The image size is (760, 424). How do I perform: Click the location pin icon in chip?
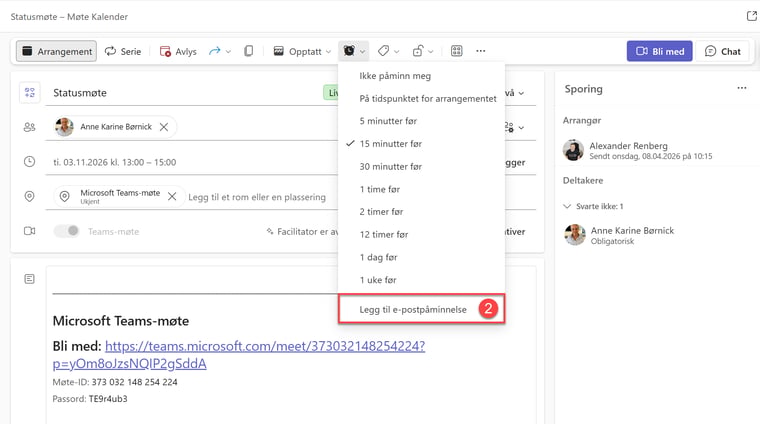coord(64,196)
